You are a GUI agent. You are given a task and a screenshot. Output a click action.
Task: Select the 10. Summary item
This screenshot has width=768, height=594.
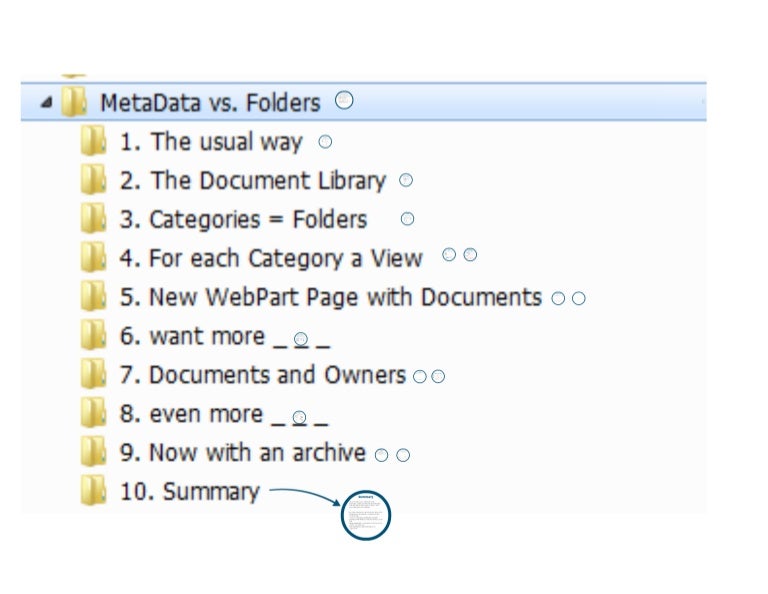coord(189,491)
